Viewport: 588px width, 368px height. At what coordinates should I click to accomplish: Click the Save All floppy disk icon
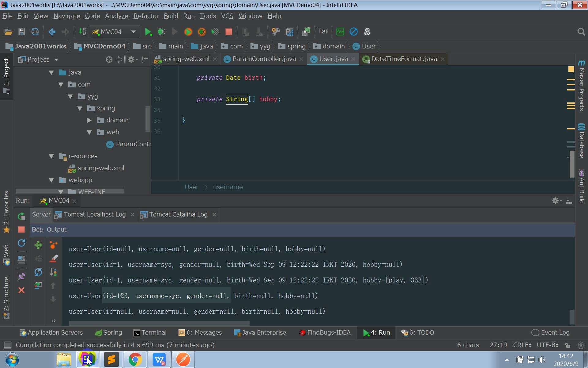21,32
